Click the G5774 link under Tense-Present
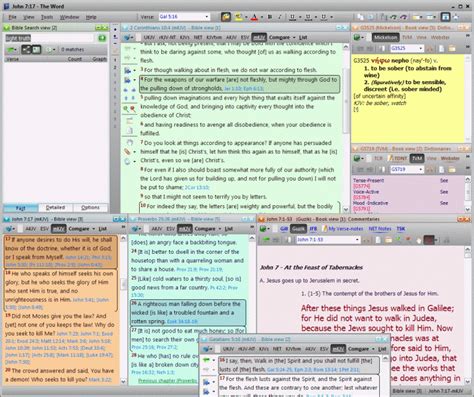Viewport: 474px width, 397px height. [361, 186]
